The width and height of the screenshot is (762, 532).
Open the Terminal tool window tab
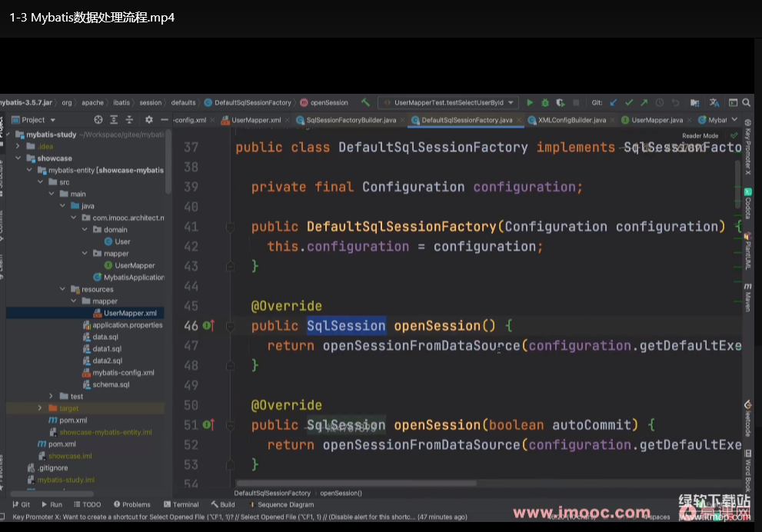180,504
